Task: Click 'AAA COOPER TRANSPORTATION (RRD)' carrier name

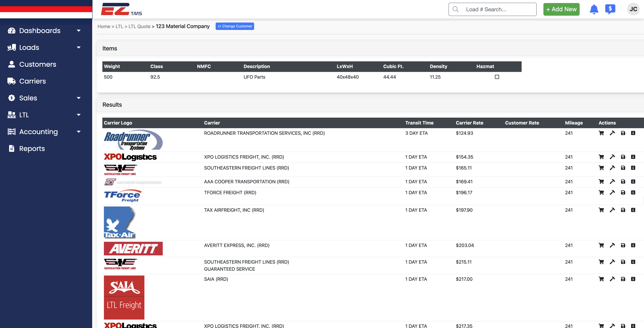Action: (247, 181)
